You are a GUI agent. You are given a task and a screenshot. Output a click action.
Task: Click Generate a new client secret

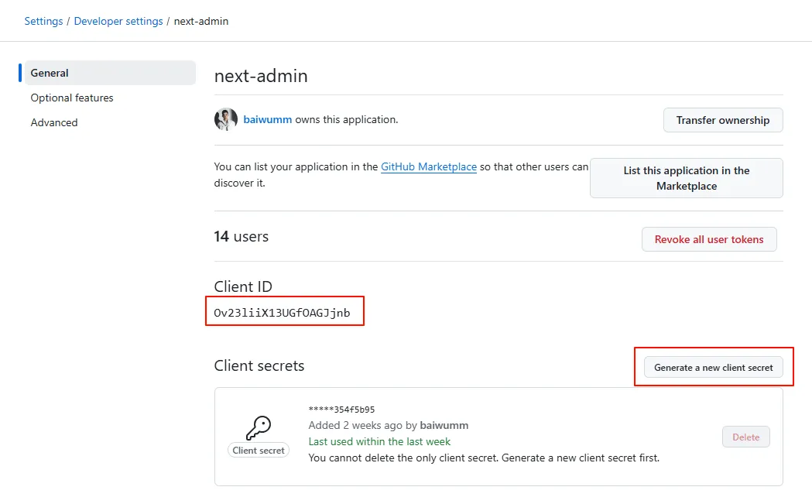coord(713,368)
